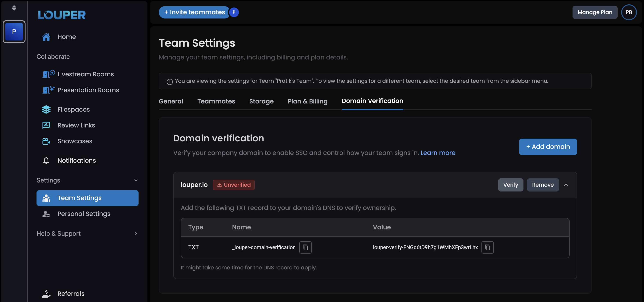Open Livestream Rooms from sidebar
Viewport: 644px width, 302px height.
click(85, 74)
